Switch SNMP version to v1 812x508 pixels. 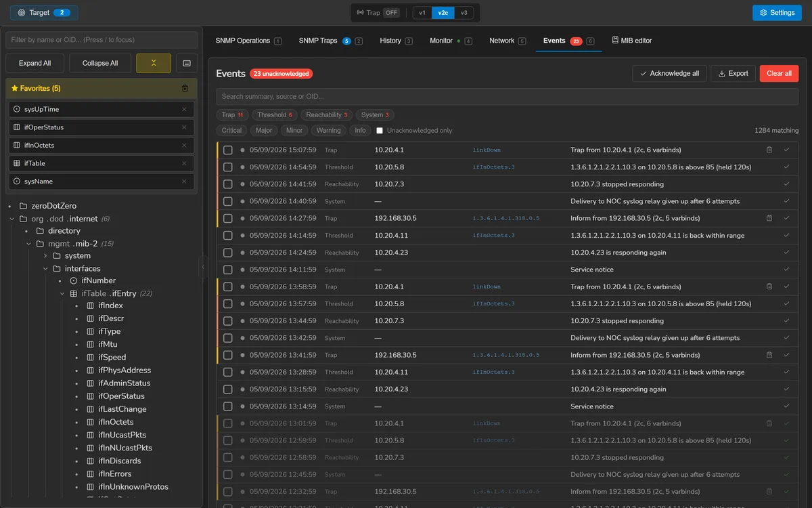click(422, 13)
